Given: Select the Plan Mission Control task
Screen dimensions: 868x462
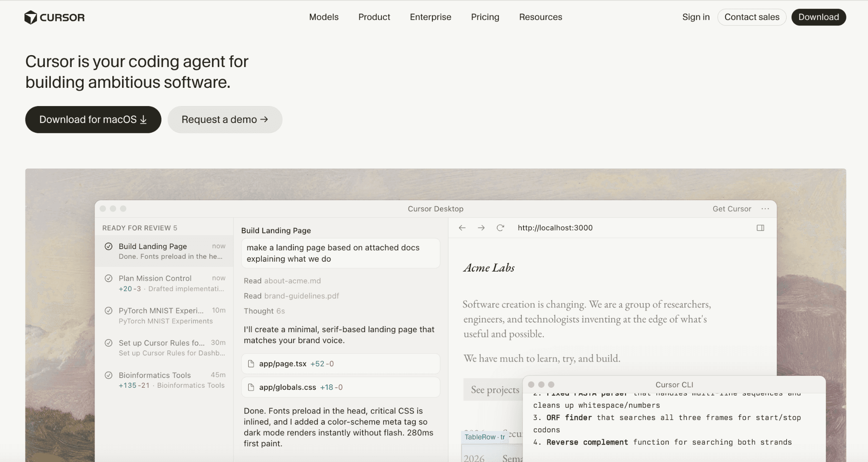Looking at the screenshot, I should pyautogui.click(x=164, y=283).
